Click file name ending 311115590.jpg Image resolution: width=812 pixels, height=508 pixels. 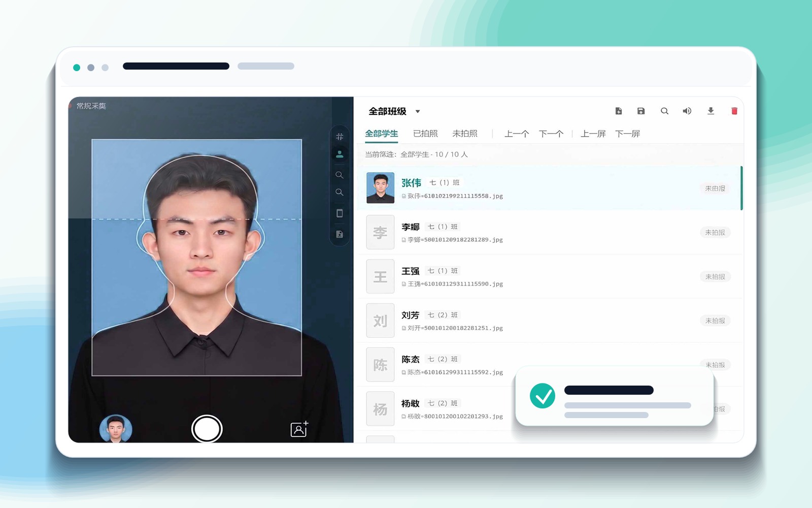(x=455, y=284)
